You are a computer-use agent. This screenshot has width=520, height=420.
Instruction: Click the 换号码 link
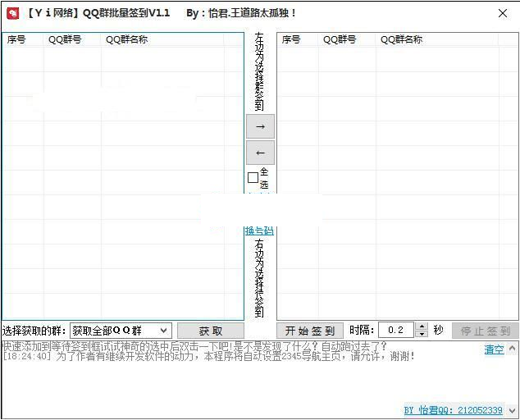click(x=259, y=231)
